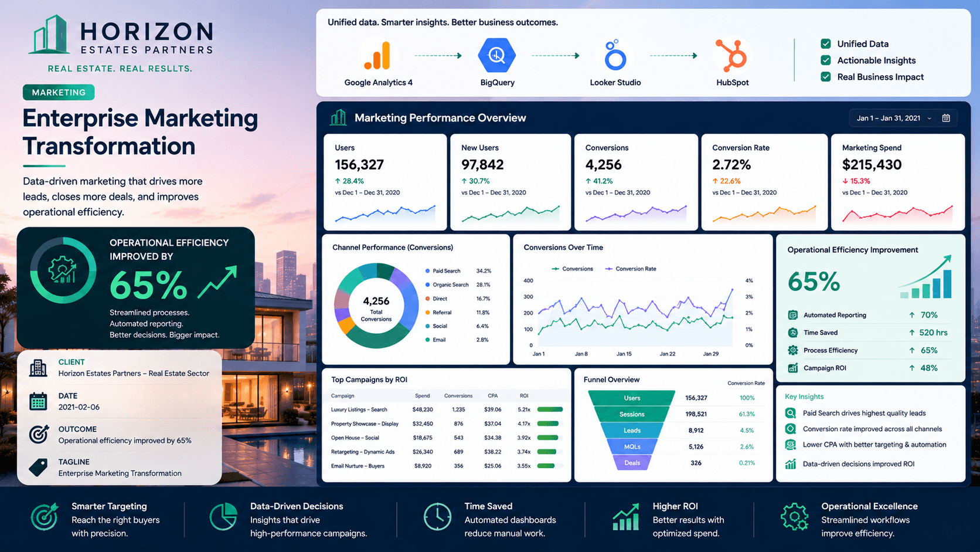Image resolution: width=980 pixels, height=552 pixels.
Task: Click the Looker Studio icon
Action: (615, 55)
